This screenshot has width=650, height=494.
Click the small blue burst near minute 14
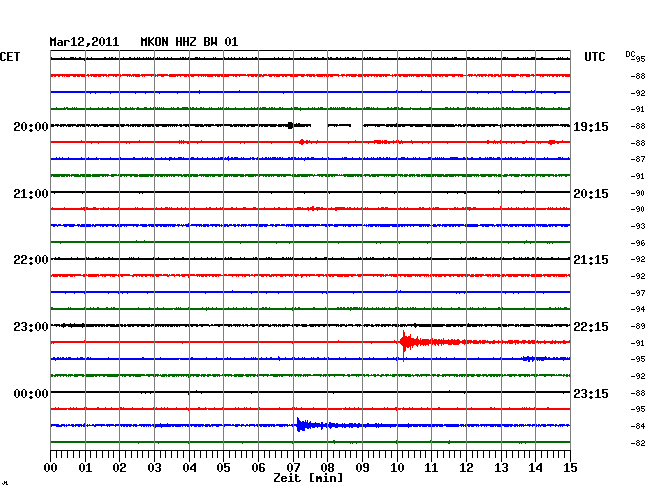click(534, 358)
